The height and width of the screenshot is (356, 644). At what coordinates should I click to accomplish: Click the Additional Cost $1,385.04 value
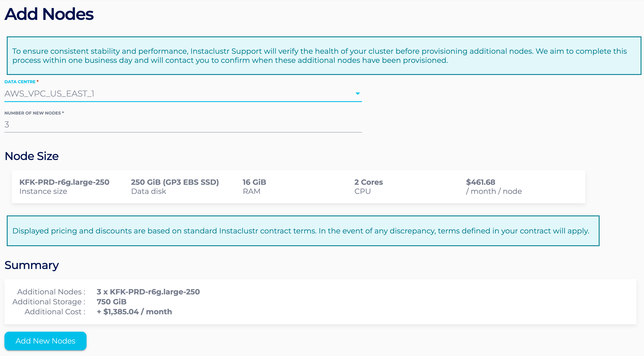[x=134, y=312]
